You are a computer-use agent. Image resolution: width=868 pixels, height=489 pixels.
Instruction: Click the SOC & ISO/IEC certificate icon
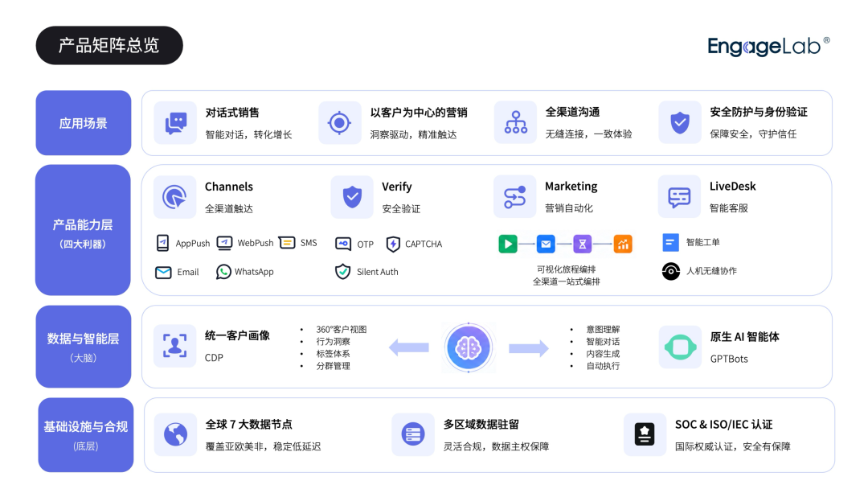click(x=645, y=434)
